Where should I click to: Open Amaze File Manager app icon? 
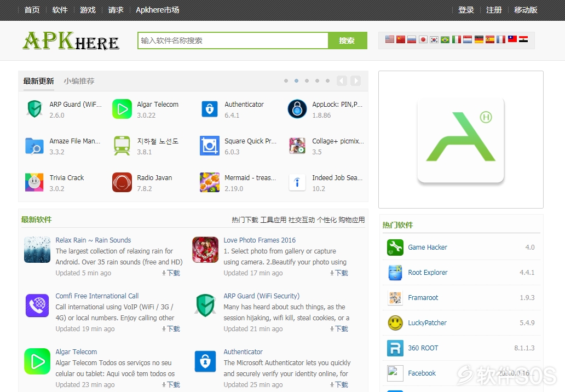(34, 146)
